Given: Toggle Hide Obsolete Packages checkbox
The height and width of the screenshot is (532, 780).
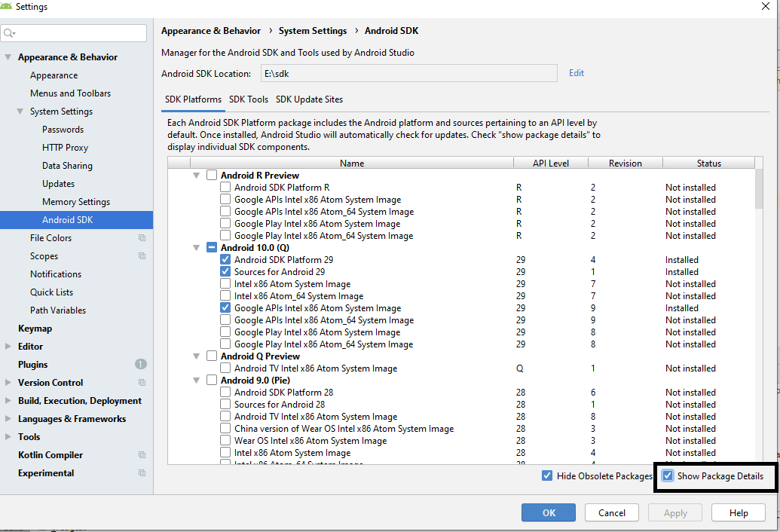Looking at the screenshot, I should click(547, 476).
